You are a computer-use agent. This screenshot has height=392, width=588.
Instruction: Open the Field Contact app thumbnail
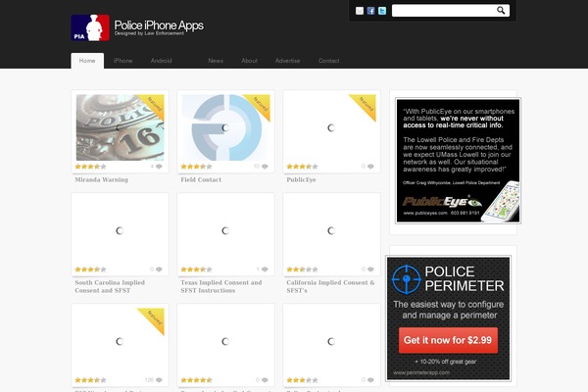pyautogui.click(x=225, y=127)
